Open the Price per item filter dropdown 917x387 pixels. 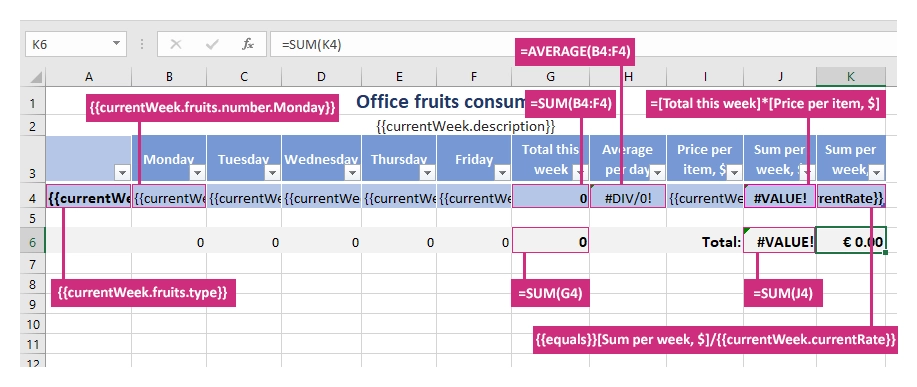[734, 172]
